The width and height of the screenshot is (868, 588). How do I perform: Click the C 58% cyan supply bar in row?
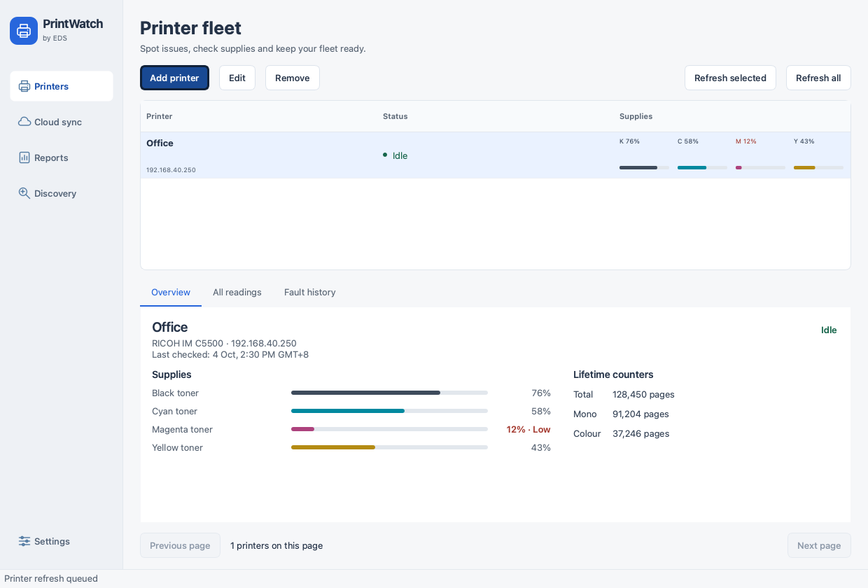(702, 167)
